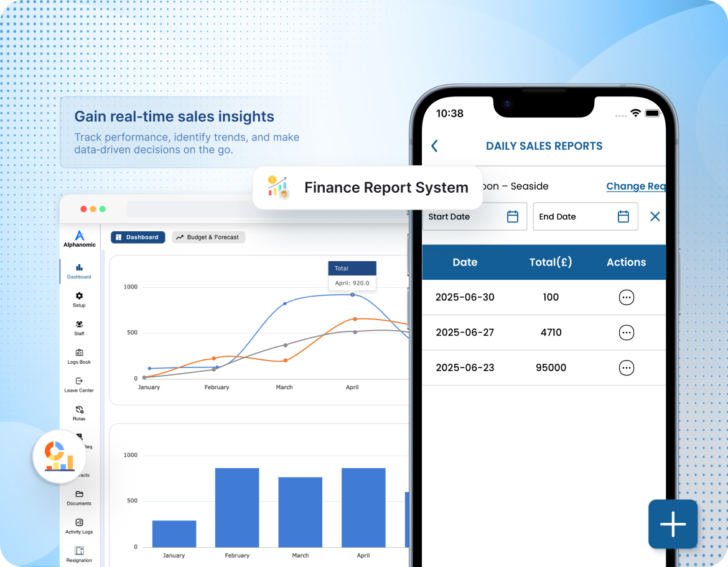The height and width of the screenshot is (567, 728).
Task: Open actions menu for 2025-06-27 row
Action: [x=627, y=333]
